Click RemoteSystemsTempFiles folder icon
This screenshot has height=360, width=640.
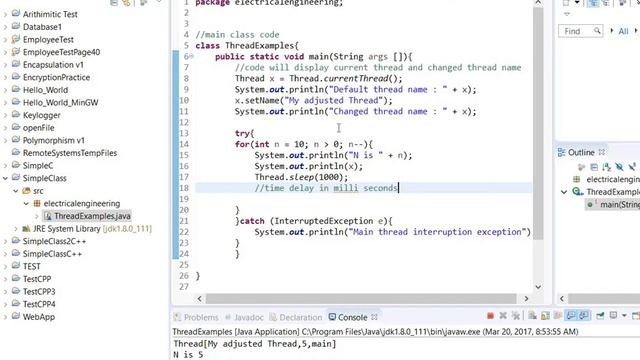pos(16,153)
